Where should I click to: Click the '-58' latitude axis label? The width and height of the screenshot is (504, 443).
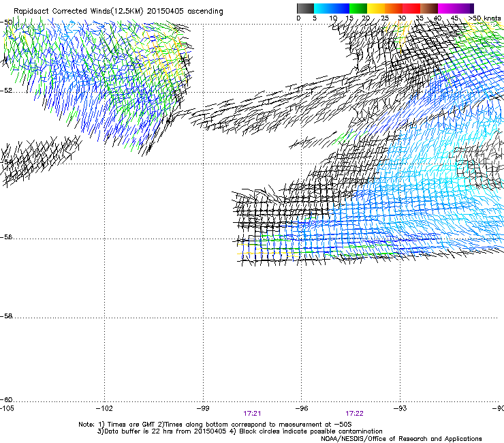(6, 316)
